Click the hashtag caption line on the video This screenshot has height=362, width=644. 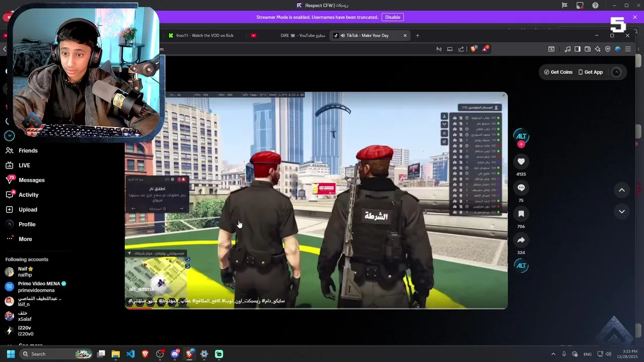[207, 301]
